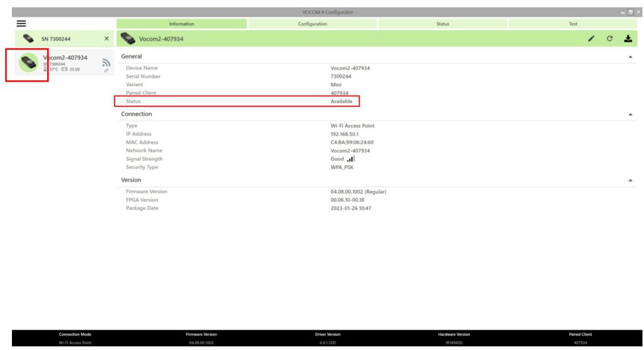The height and width of the screenshot is (350, 644).
Task: Collapse the Connection section
Action: [x=630, y=114]
